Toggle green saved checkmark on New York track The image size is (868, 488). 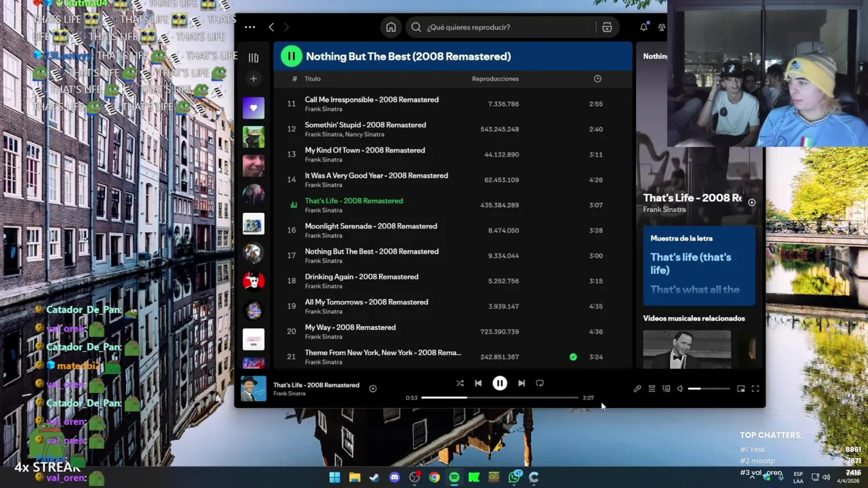[x=573, y=357]
